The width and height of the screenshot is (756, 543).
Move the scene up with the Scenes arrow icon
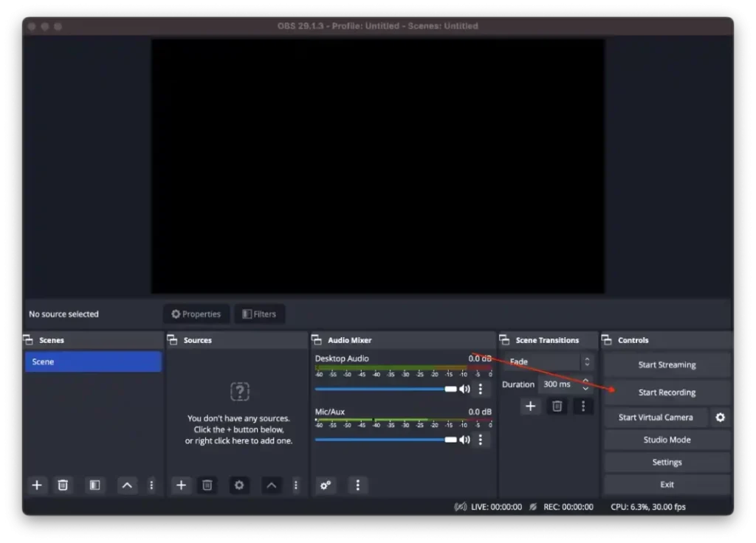click(127, 485)
